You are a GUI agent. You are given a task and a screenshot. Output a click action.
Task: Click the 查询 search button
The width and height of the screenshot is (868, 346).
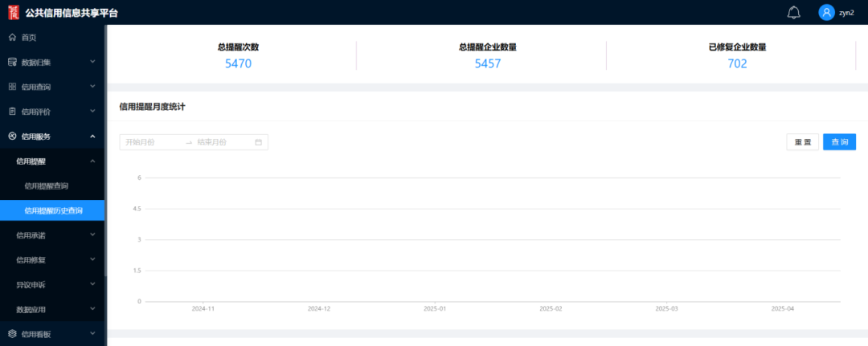point(839,142)
